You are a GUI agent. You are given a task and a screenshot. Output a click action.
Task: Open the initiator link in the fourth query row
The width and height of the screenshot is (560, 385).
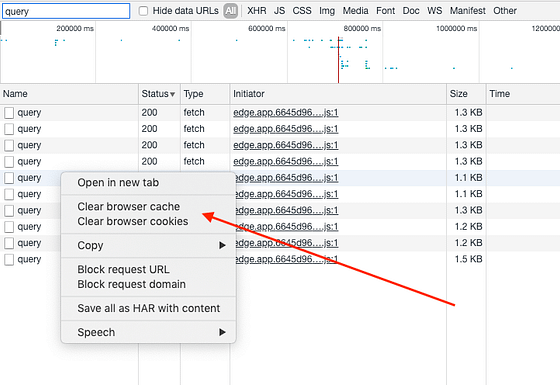pos(285,161)
